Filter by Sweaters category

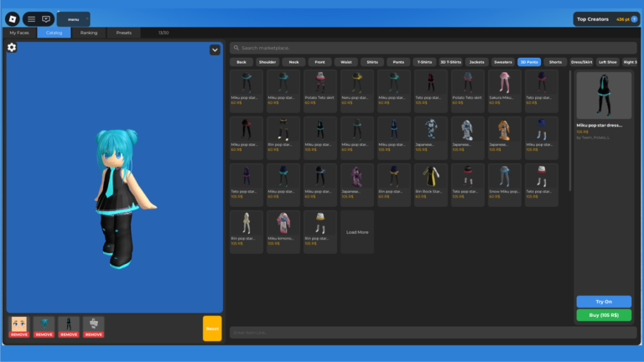click(x=503, y=62)
